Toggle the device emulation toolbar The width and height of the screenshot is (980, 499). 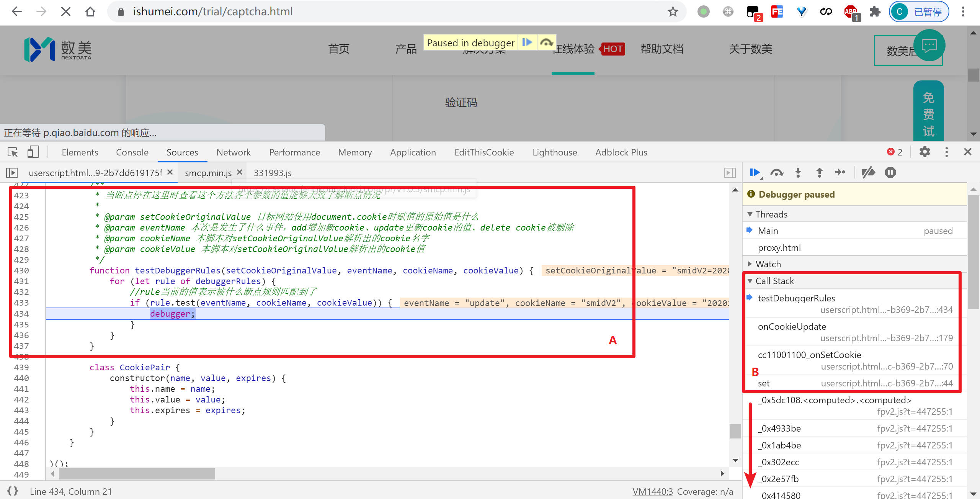click(33, 152)
